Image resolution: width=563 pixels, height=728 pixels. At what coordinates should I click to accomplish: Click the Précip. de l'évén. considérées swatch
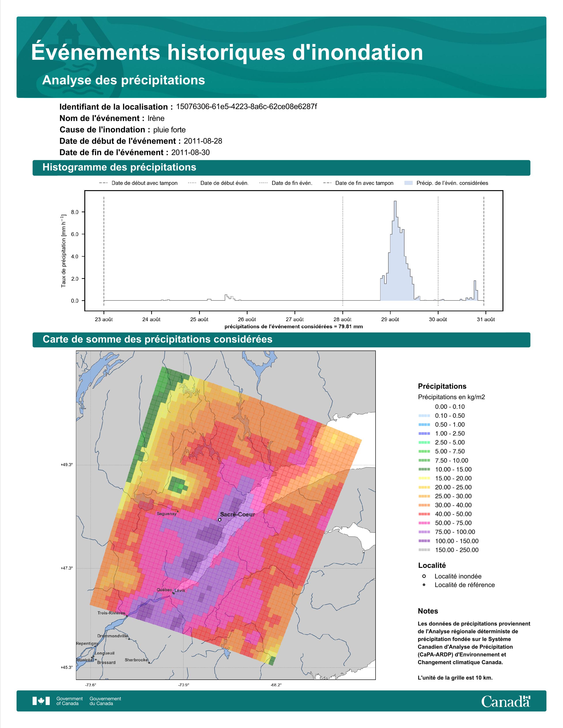[x=408, y=183]
